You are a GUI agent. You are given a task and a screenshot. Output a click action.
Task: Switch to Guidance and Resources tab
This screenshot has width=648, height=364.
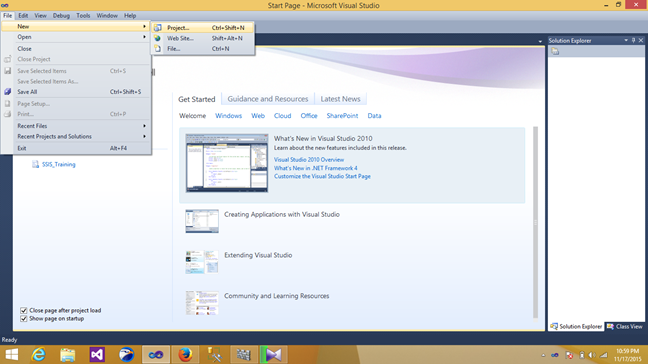(x=268, y=99)
